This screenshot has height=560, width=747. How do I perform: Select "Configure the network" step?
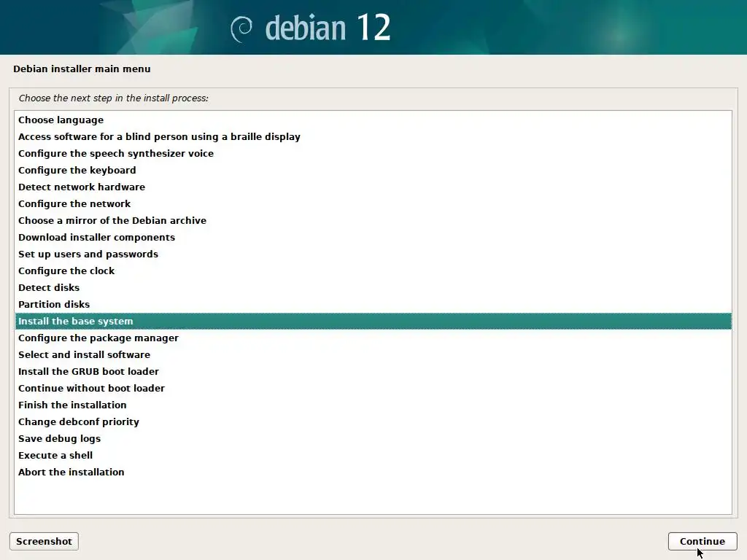[373, 204]
